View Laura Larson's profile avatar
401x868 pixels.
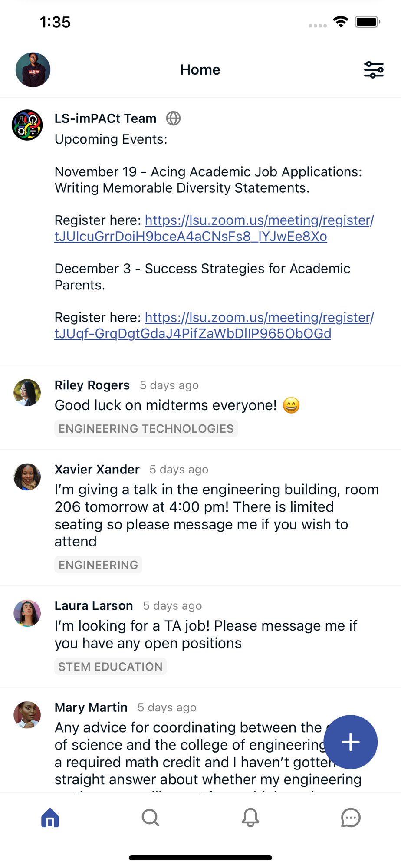(27, 613)
